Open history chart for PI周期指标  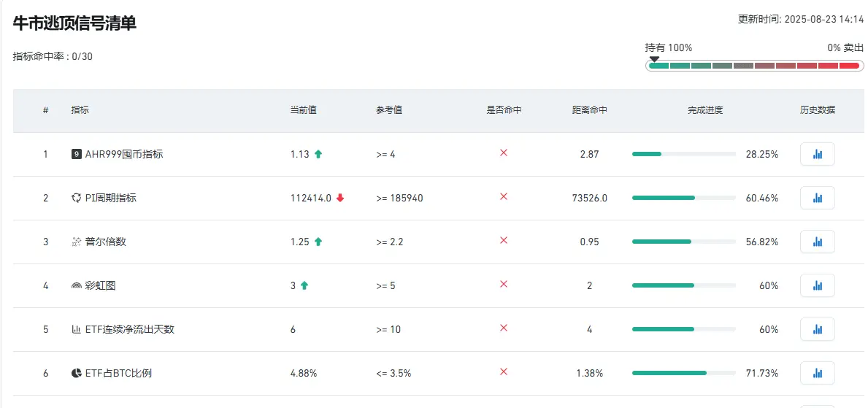(817, 199)
